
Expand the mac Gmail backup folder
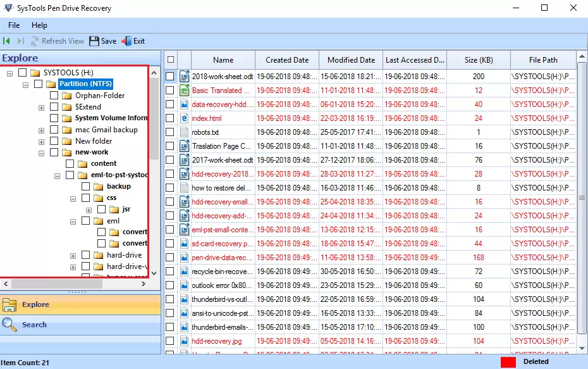pyautogui.click(x=41, y=130)
